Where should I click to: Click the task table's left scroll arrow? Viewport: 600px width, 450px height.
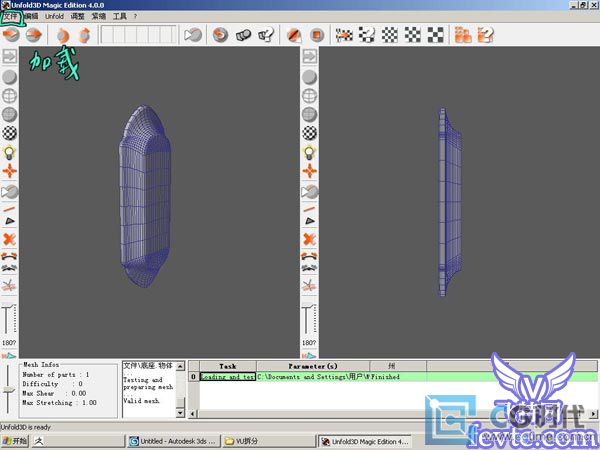point(193,414)
